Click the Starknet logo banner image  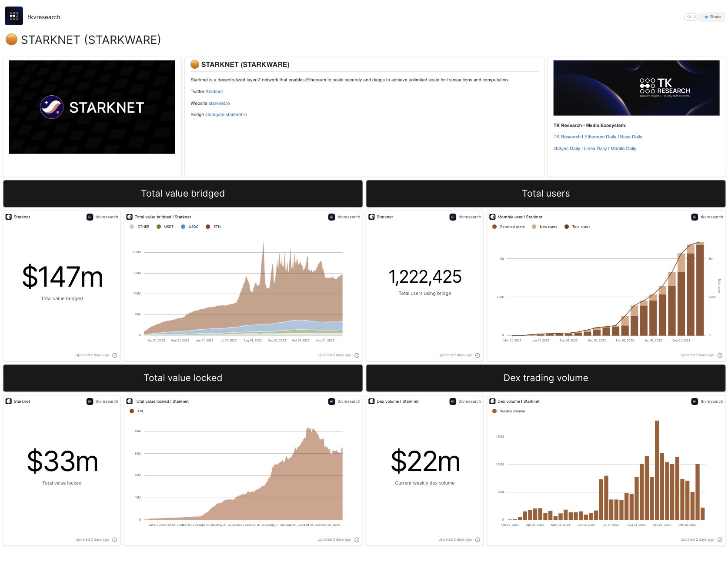[x=92, y=107]
